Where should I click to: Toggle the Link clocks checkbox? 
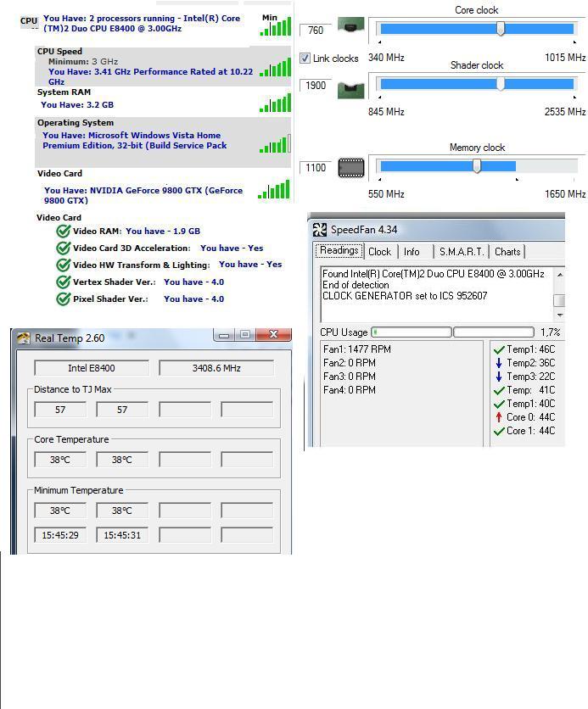pos(305,58)
